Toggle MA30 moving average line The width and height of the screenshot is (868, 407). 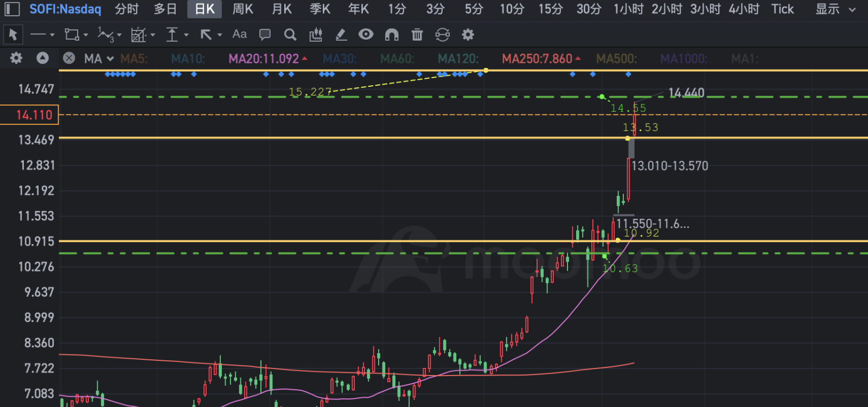(340, 59)
